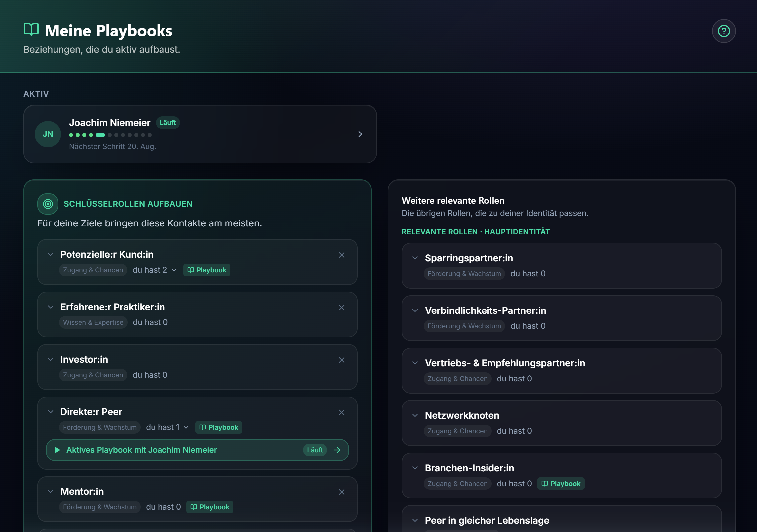Click the Zugang & Chancen tag under Investor:in
757x532 pixels.
click(x=93, y=375)
